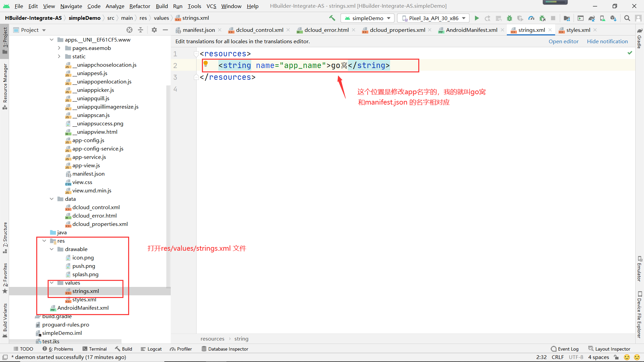
Task: Click the Debug app bug icon
Action: click(509, 18)
